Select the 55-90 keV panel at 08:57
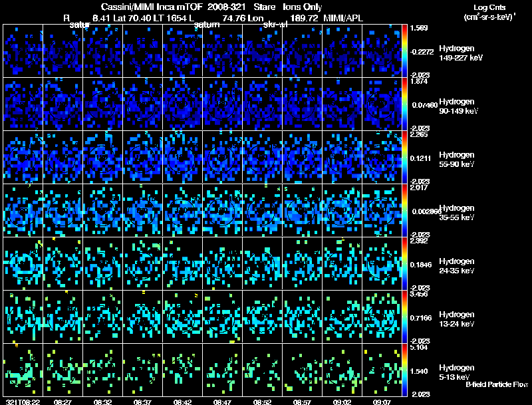This screenshot has width=532, height=405. coord(303,158)
